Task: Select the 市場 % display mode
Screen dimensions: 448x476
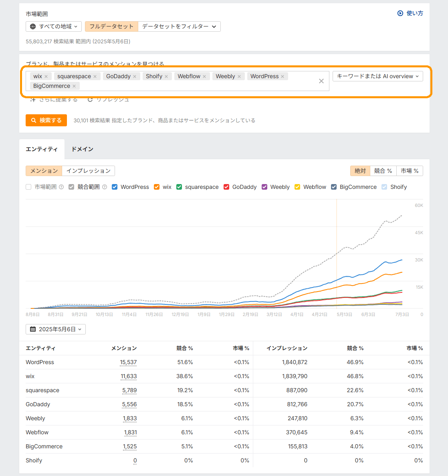Action: click(410, 171)
